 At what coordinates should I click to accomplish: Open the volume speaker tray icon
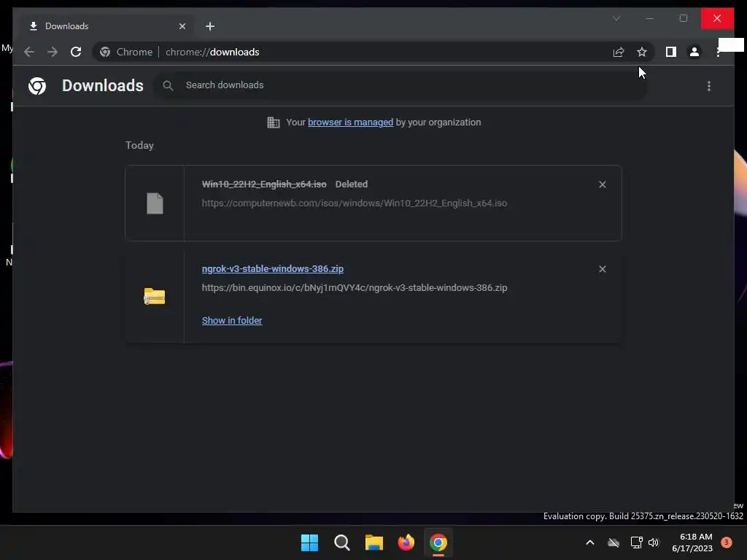click(x=653, y=542)
